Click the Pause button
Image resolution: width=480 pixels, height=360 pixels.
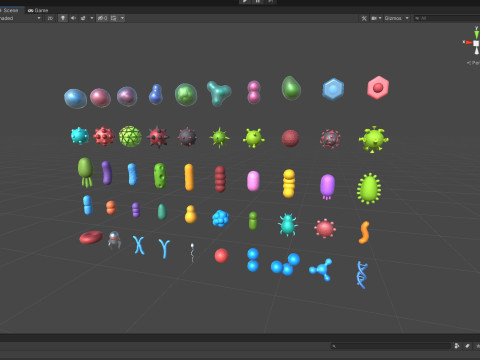258,2
